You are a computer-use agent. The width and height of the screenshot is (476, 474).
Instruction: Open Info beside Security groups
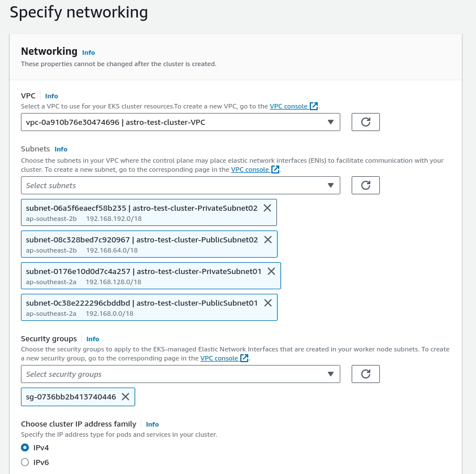(92, 339)
